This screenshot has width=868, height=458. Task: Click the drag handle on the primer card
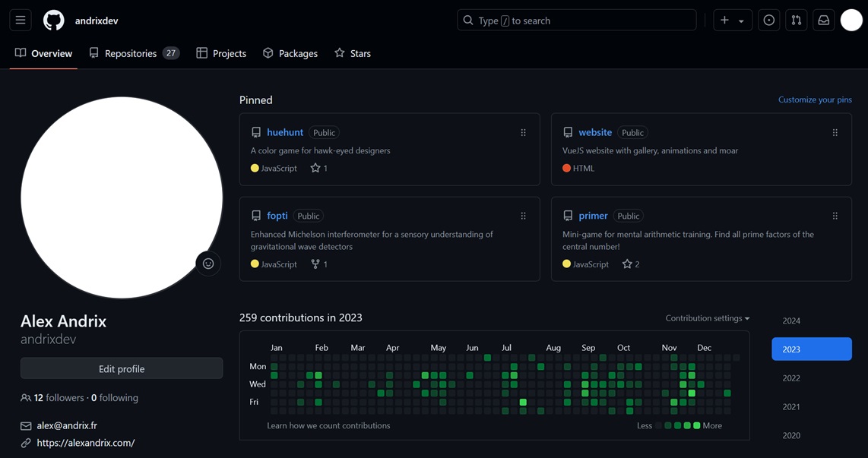pyautogui.click(x=835, y=216)
